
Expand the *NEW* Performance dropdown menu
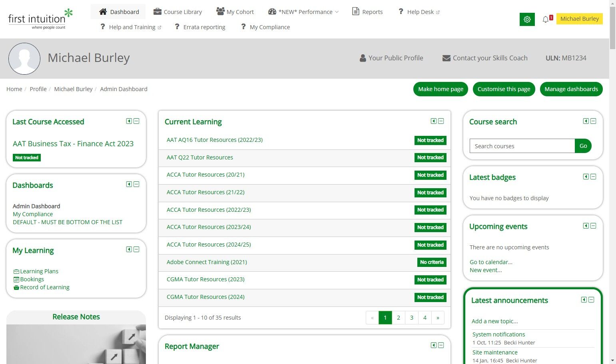pyautogui.click(x=303, y=12)
